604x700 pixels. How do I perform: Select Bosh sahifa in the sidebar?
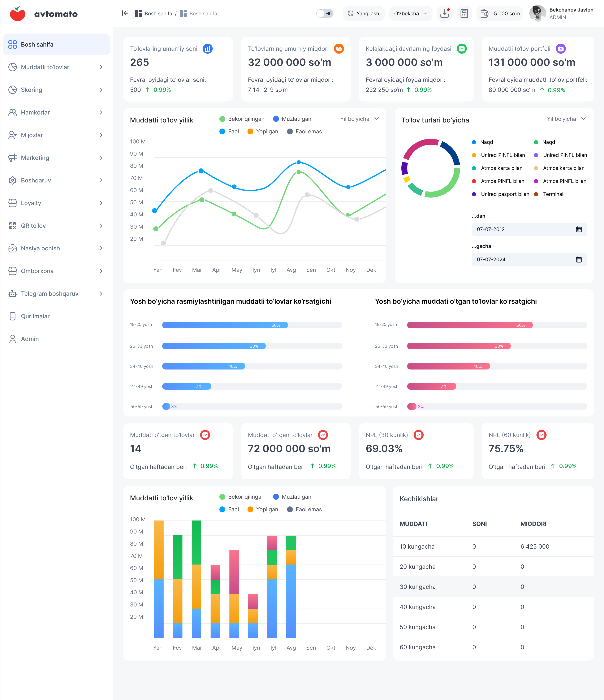pos(56,45)
